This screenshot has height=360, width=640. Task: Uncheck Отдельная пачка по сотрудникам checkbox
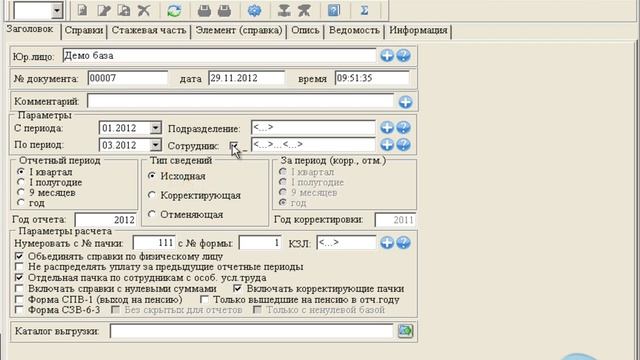tap(19, 278)
